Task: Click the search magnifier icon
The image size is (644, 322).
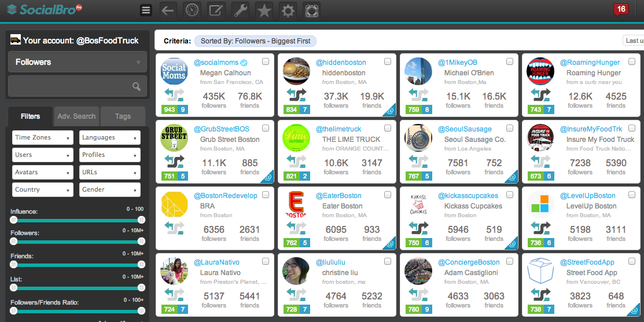Action: coord(137,86)
